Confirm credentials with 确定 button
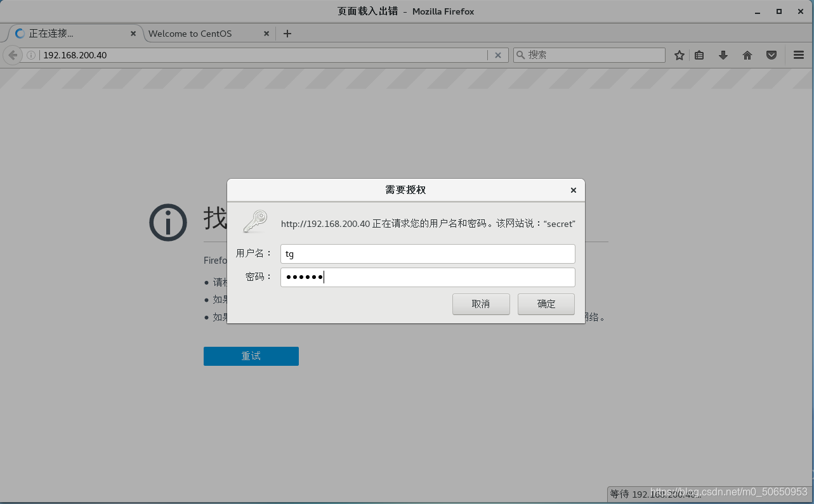 click(546, 304)
